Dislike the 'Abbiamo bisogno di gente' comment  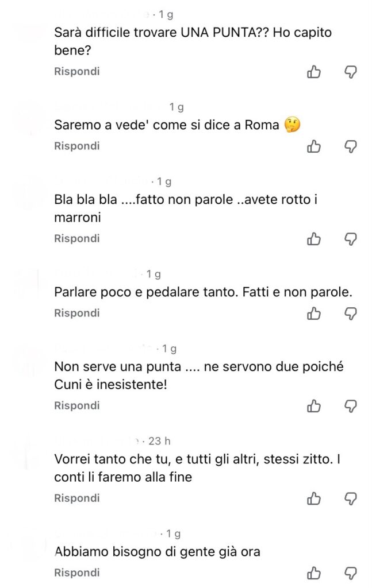pyautogui.click(x=350, y=572)
